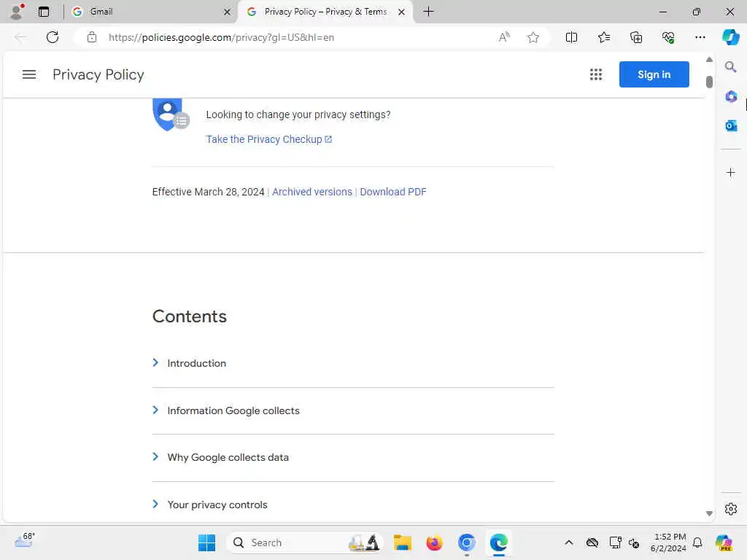Open the sidebar search icon
Screen dimensions: 747x560
730,67
